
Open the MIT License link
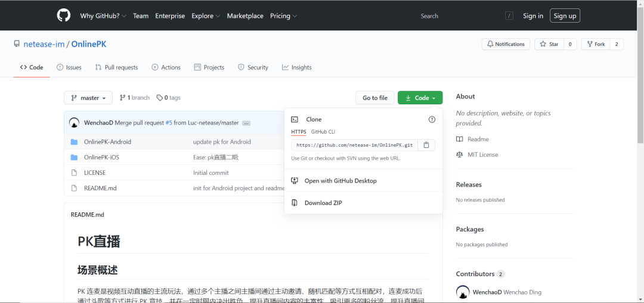[x=483, y=155]
